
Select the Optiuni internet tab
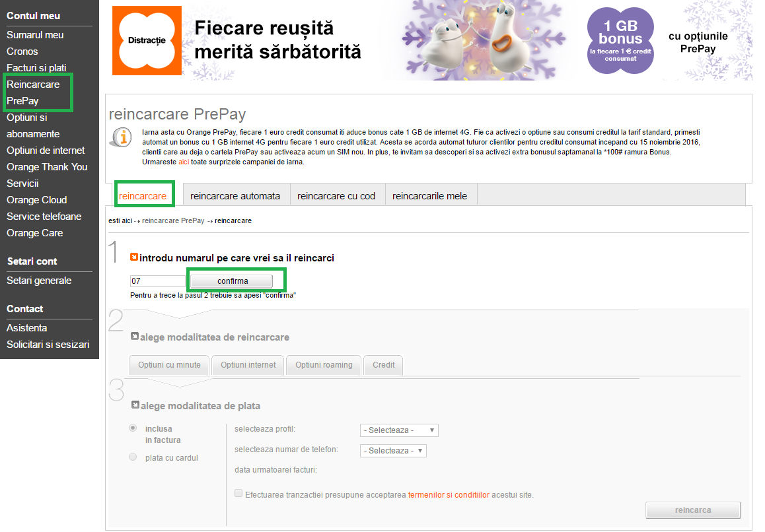tap(248, 365)
